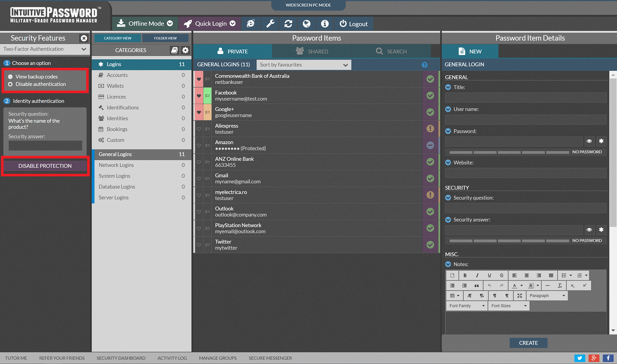The height and width of the screenshot is (364, 617).
Task: Show password with eye icon
Action: [x=589, y=141]
